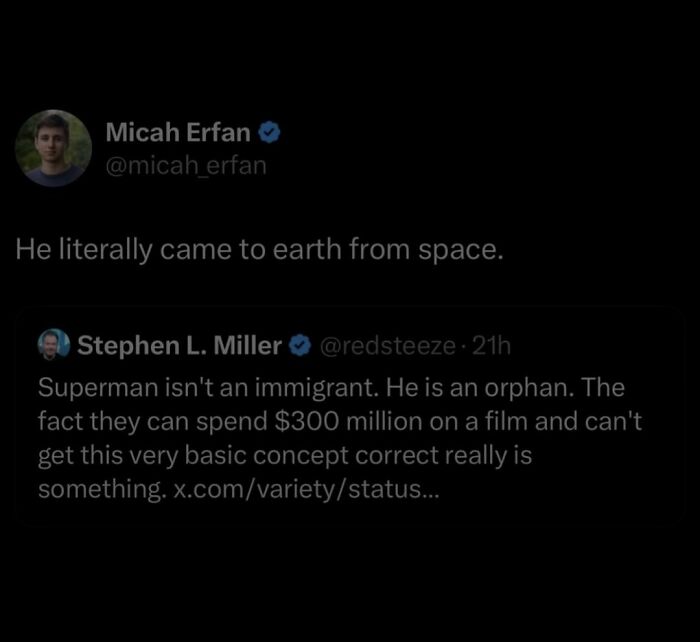
Task: Open the Micah Erfan display name
Action: pyautogui.click(x=179, y=133)
